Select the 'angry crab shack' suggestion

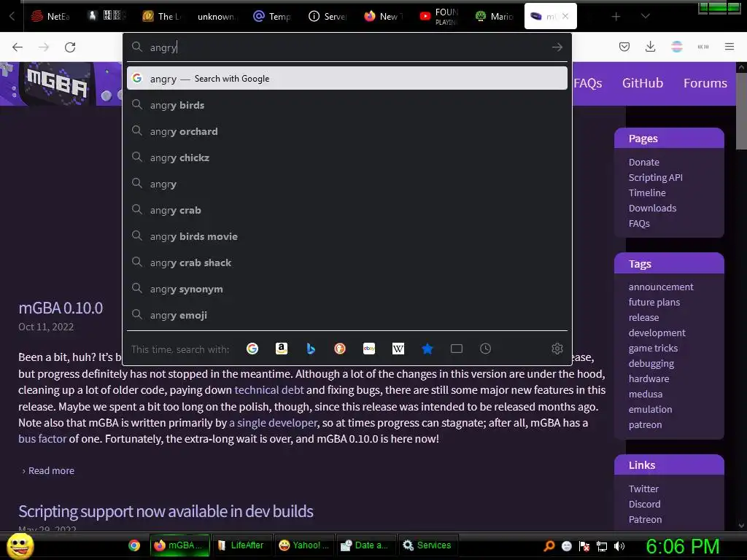point(347,262)
